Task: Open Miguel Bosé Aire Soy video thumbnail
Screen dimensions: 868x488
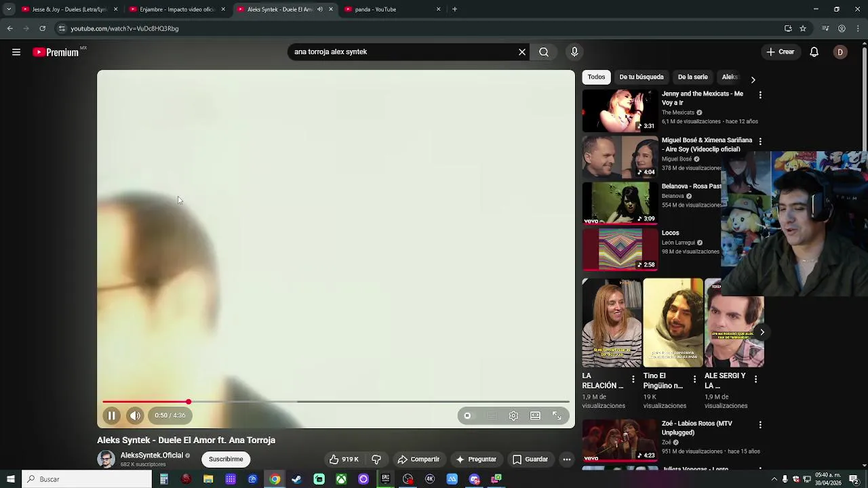Action: pyautogui.click(x=620, y=157)
